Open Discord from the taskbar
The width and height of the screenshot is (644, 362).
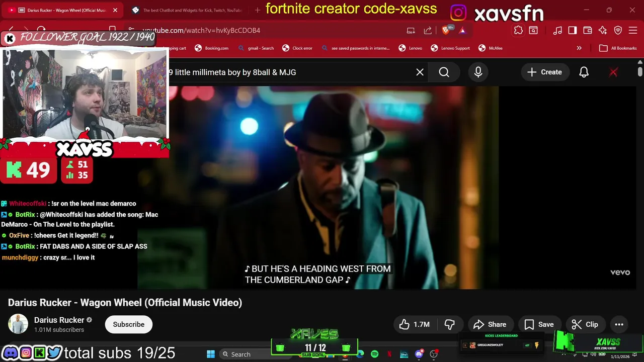click(419, 354)
